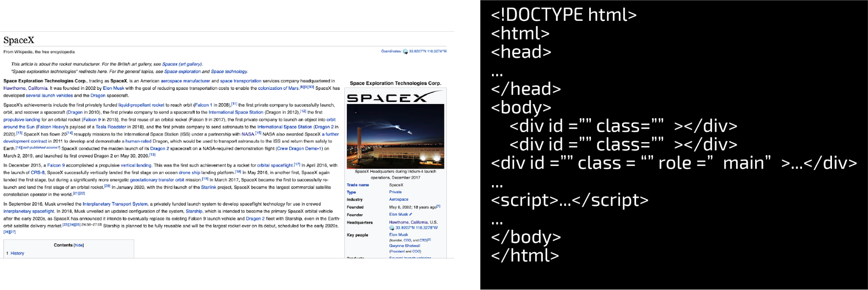Open the drone ship link
The width and height of the screenshot is (868, 290).
tap(189, 173)
